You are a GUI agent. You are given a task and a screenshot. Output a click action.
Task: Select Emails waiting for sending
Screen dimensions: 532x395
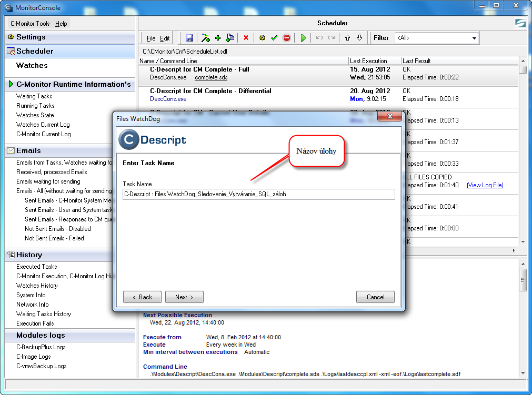[48, 181]
